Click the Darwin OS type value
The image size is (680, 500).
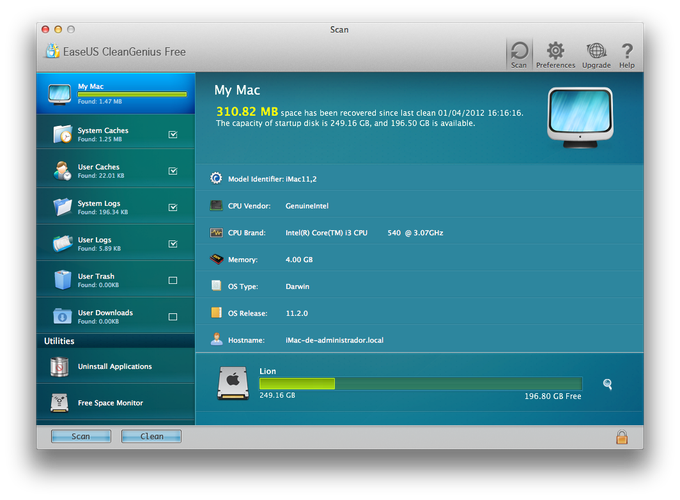tap(298, 286)
